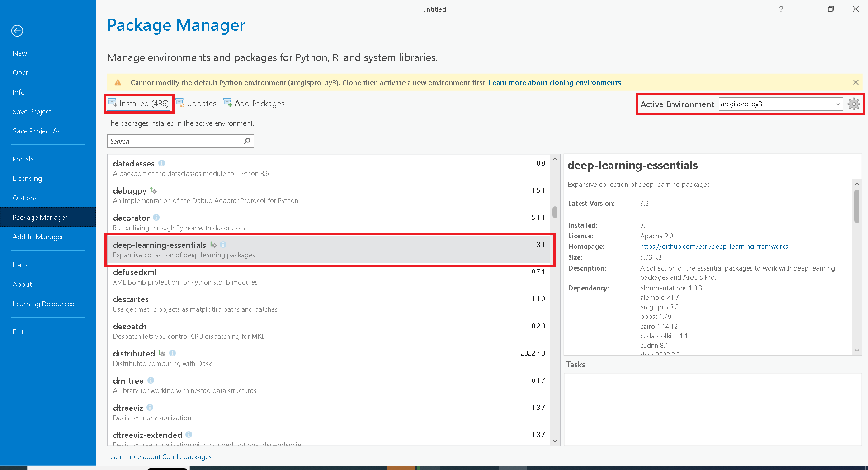
Task: Open the Add-In Manager menu item
Action: pyautogui.click(x=38, y=237)
